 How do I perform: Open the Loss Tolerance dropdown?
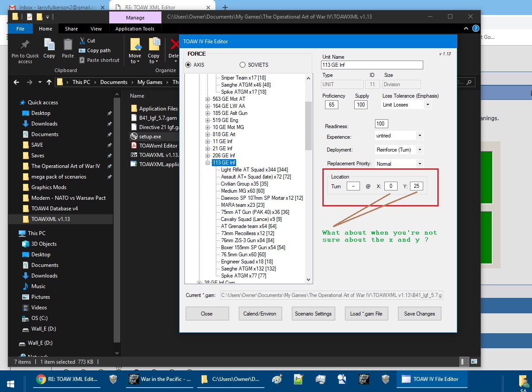tap(427, 105)
